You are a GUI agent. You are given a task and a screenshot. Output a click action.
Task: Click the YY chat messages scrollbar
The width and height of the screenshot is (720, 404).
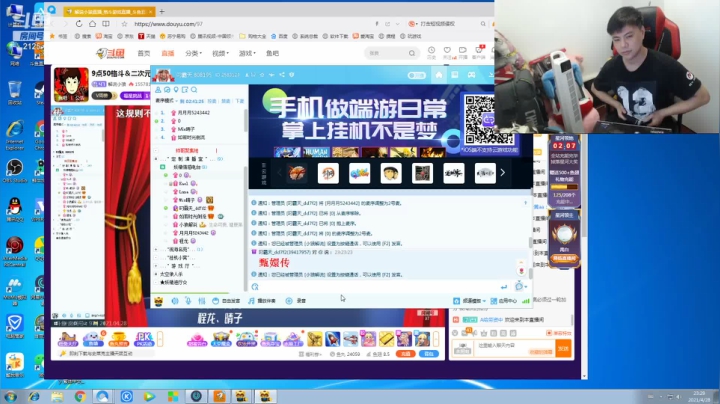[530, 241]
